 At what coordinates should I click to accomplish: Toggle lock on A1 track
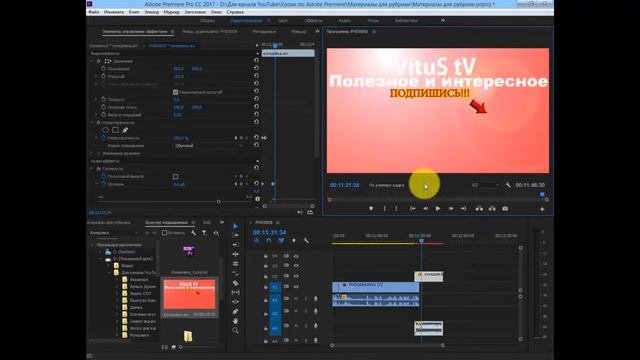click(266, 300)
